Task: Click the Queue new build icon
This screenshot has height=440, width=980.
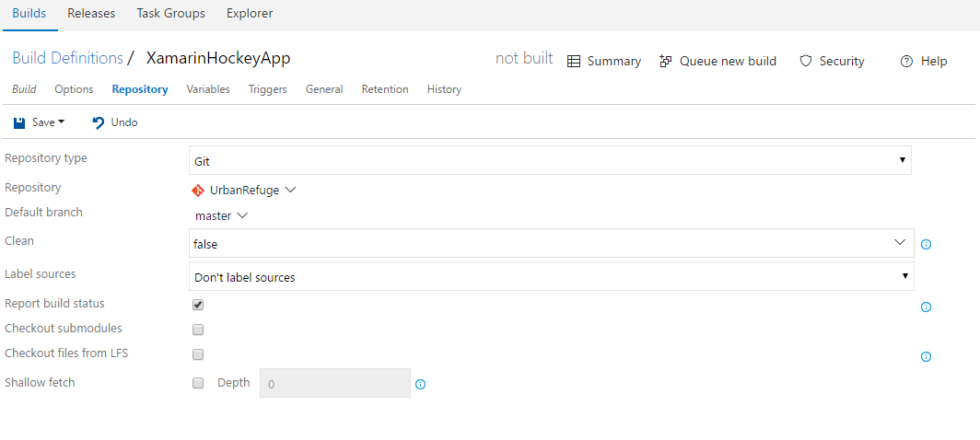Action: pyautogui.click(x=666, y=62)
